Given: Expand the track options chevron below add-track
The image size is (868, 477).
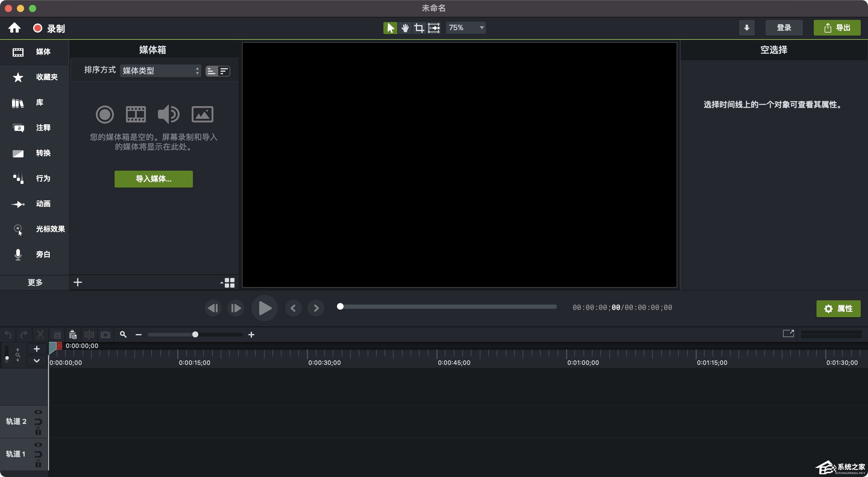Looking at the screenshot, I should [37, 361].
